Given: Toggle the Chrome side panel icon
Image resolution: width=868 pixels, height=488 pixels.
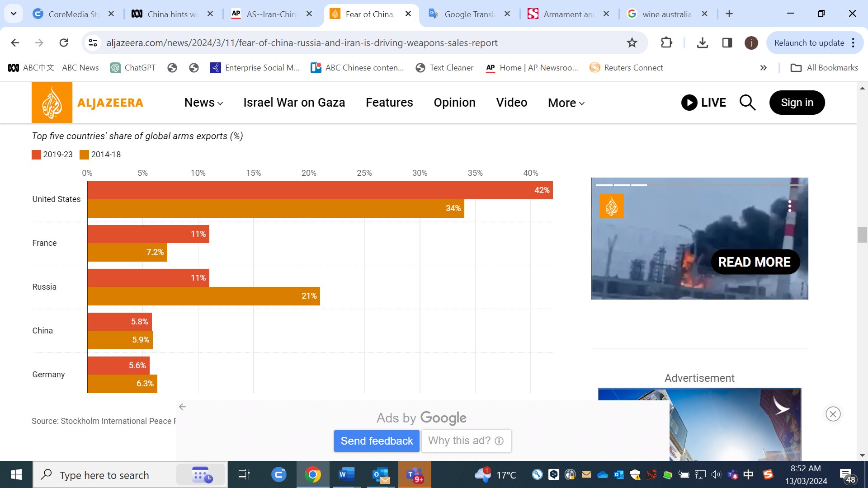Looking at the screenshot, I should point(727,43).
